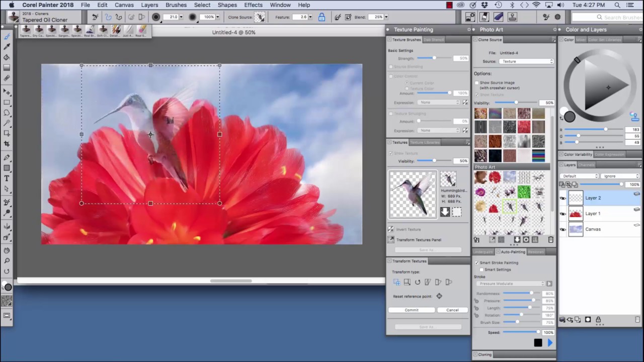Enable the Show Source Image checkbox
Viewport: 644px width, 362px height.
(477, 82)
